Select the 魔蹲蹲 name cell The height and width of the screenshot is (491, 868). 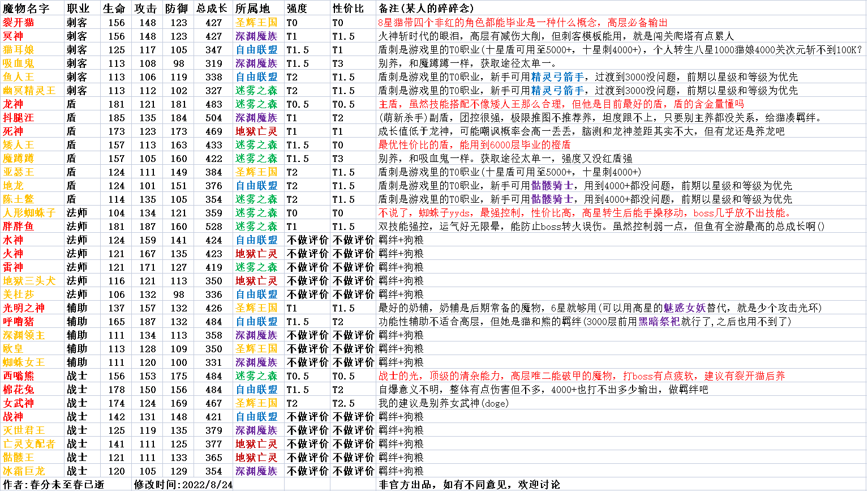(19, 159)
